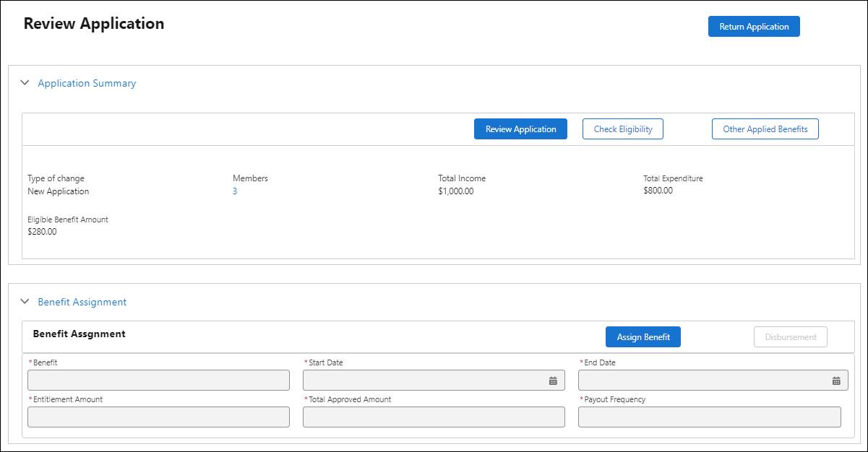Click the Total Expenditure label
Screen dimensions: 868x452
tap(673, 178)
